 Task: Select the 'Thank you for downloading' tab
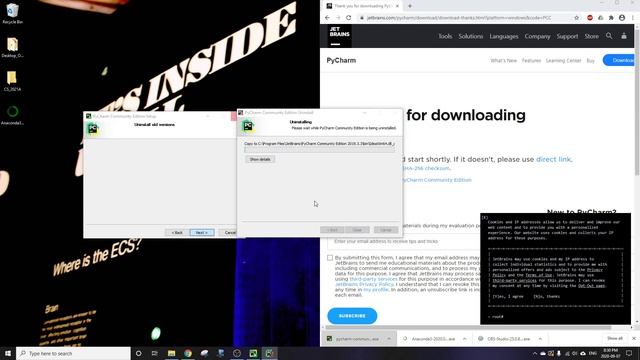362,6
